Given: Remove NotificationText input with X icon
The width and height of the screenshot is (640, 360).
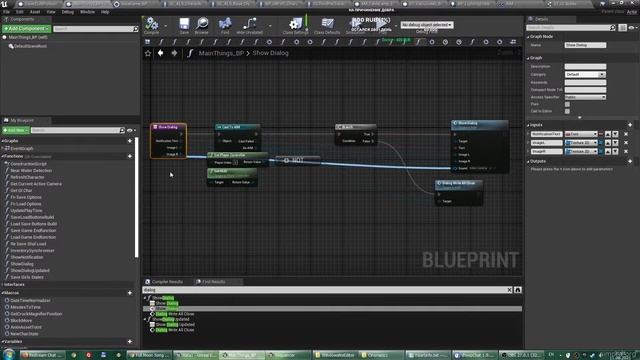Looking at the screenshot, I should tap(626, 134).
